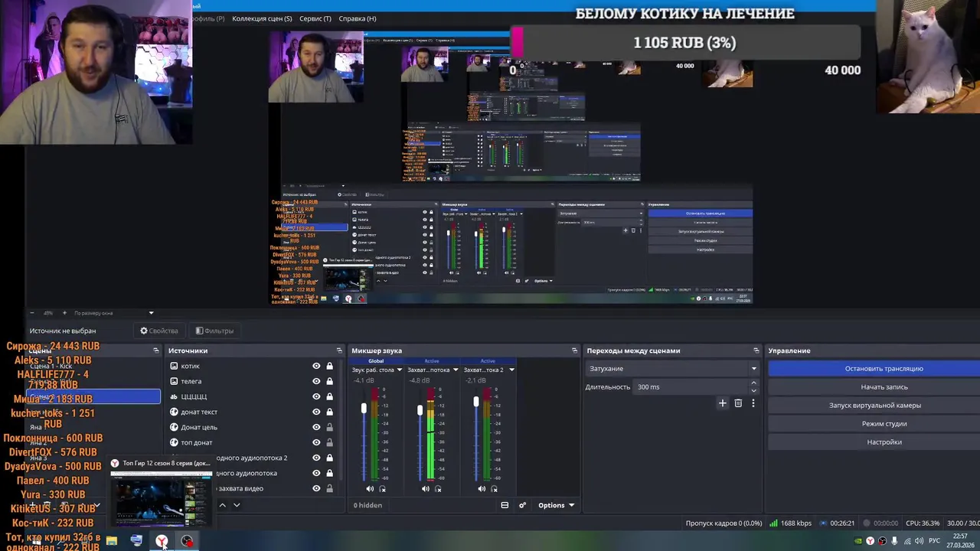The width and height of the screenshot is (980, 551).
Task: Toggle visibility of захвата видео source
Action: pos(316,488)
